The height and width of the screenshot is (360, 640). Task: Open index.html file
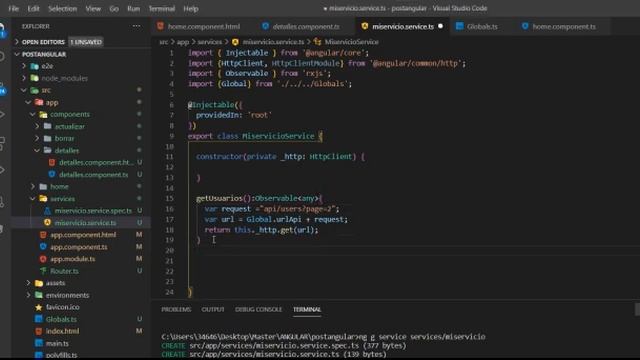[62, 331]
